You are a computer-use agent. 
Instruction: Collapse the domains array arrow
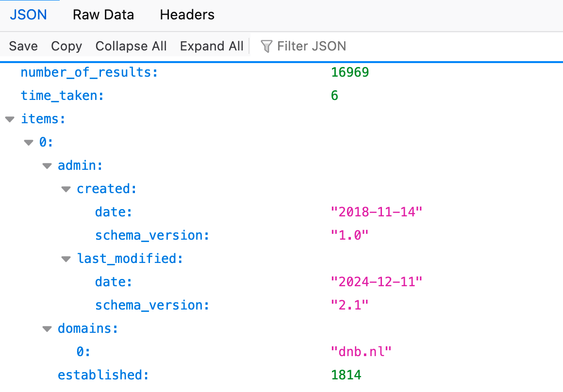[x=47, y=329]
